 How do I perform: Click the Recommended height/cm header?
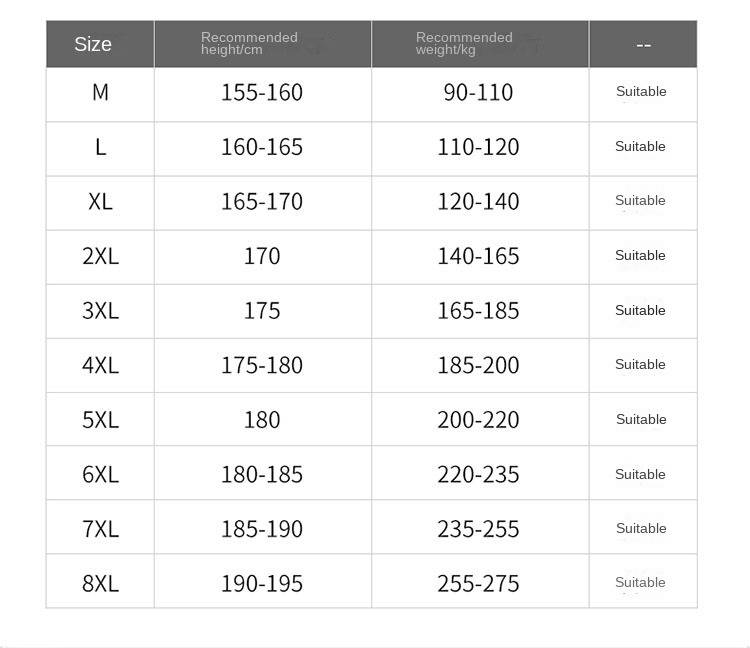[x=249, y=43]
